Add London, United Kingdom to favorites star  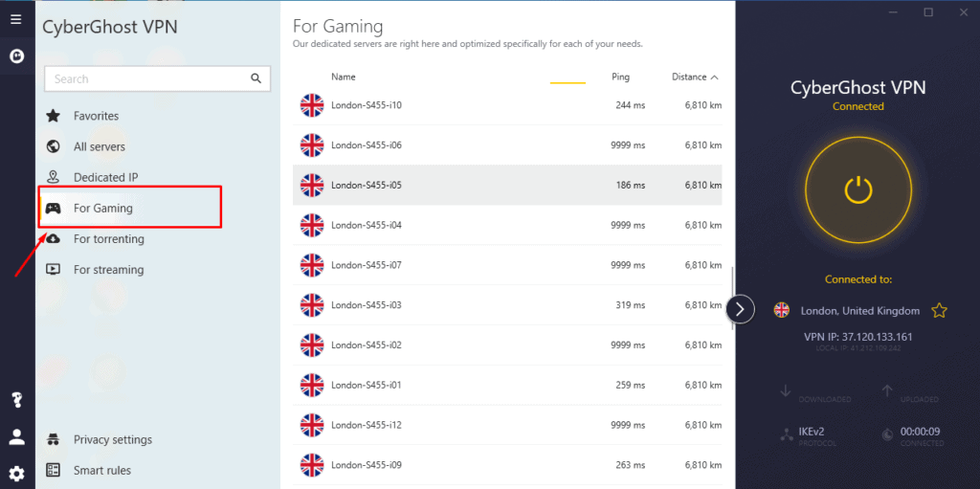(939, 310)
